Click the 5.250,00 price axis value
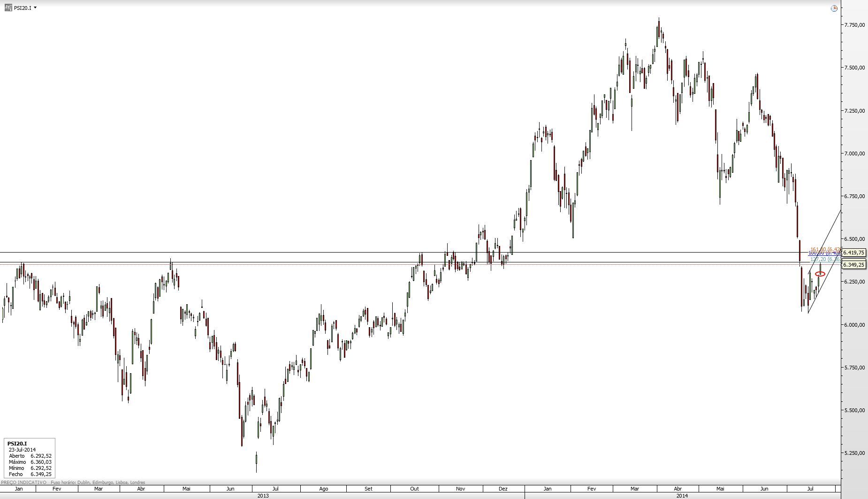The height and width of the screenshot is (499, 868). pos(854,453)
